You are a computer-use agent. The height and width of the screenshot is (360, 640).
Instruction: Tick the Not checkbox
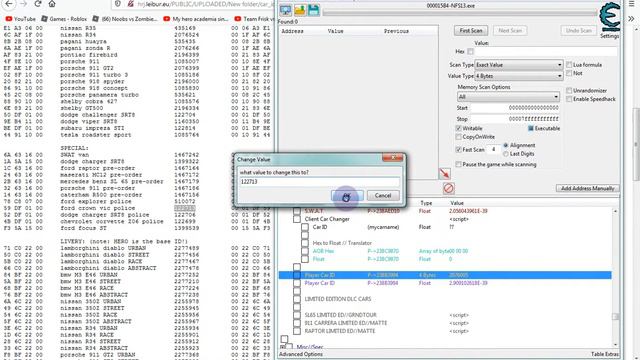569,73
